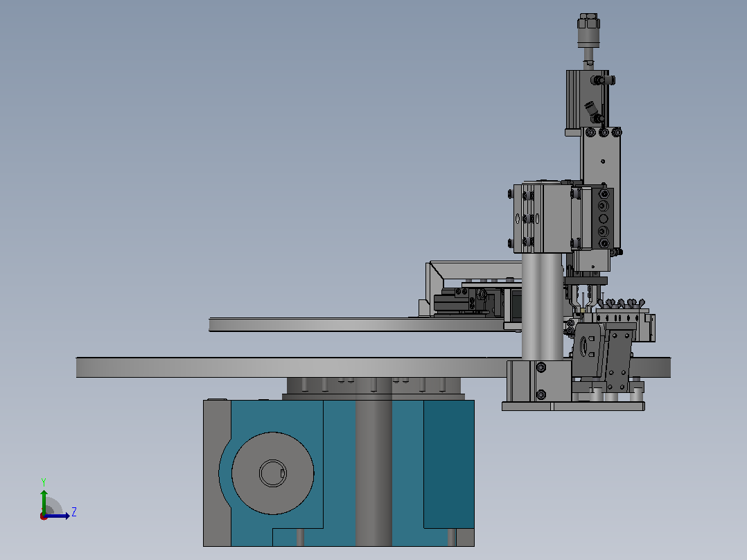Select the base plate under the column bracket

(573, 406)
